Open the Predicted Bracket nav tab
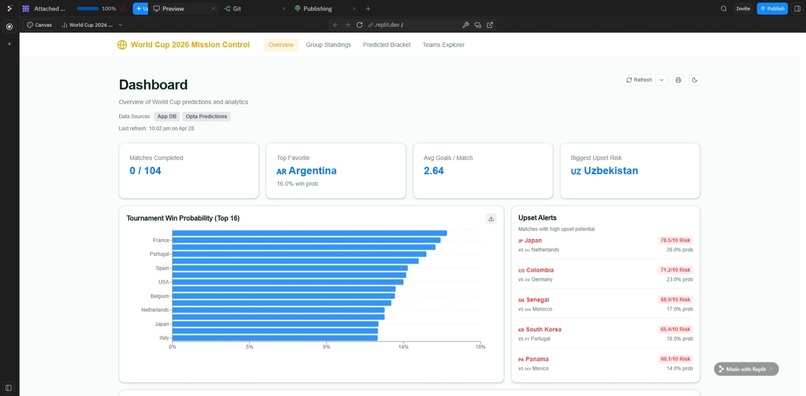The width and height of the screenshot is (806, 396). (x=387, y=45)
